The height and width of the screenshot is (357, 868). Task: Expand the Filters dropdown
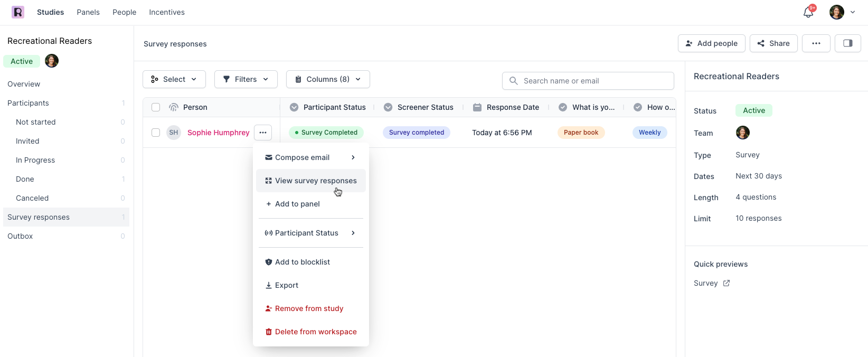click(x=246, y=79)
